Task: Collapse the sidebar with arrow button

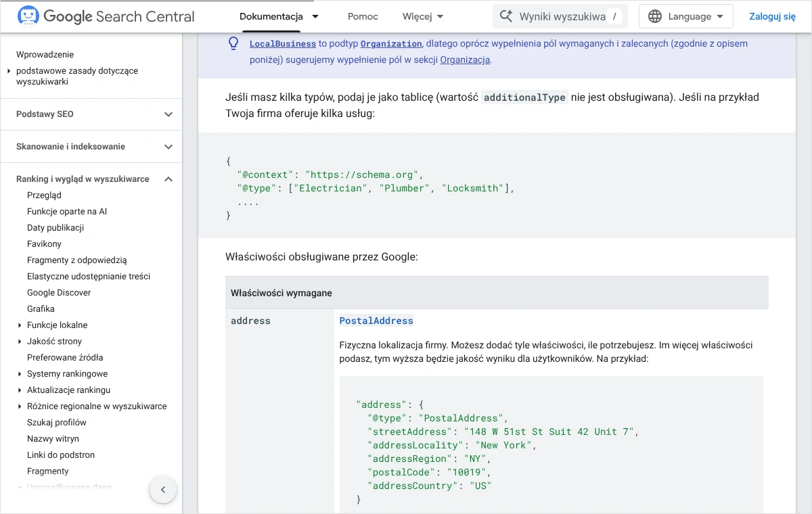Action: point(163,490)
